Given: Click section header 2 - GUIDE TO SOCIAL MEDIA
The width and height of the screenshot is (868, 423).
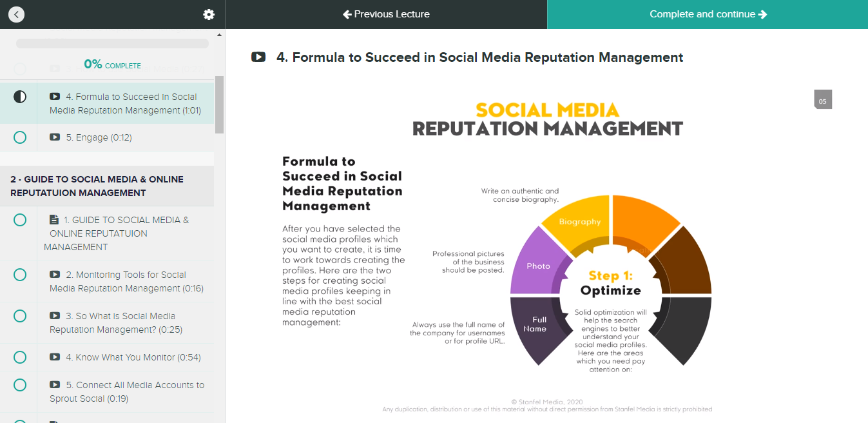Looking at the screenshot, I should [x=107, y=186].
